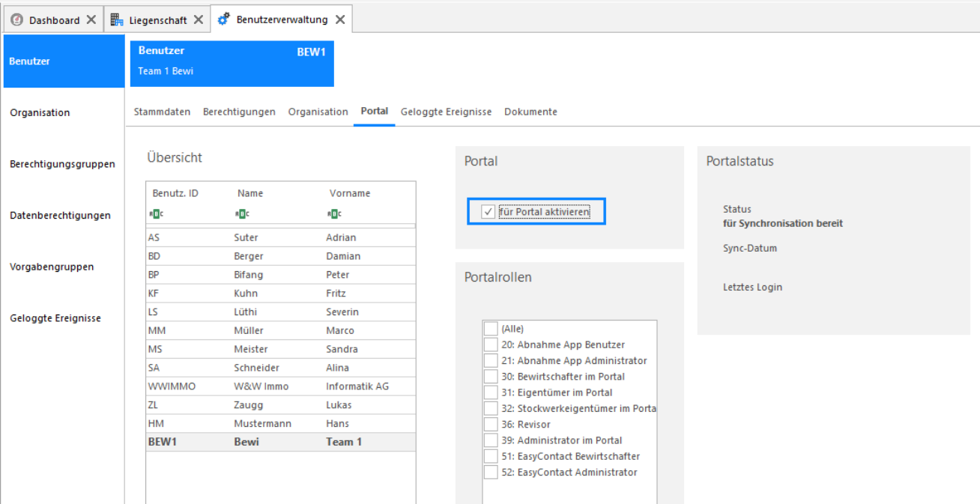Select Benutzer in the left sidebar

[x=63, y=61]
